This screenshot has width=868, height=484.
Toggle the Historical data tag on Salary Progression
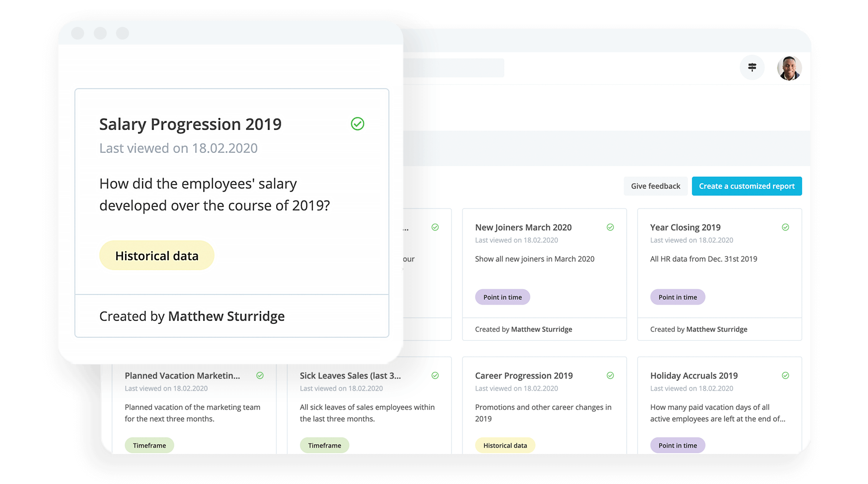coord(156,256)
